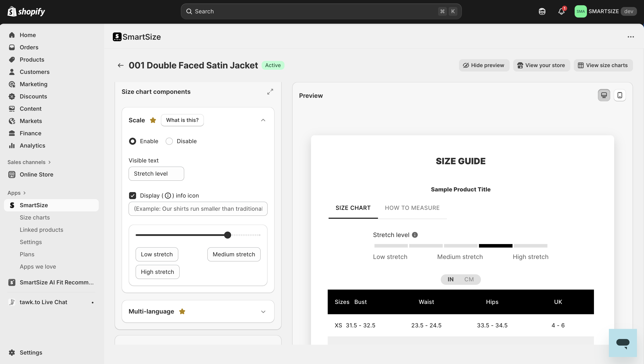This screenshot has height=364, width=644.
Task: Open the three-dots menu for SmartSize
Action: coord(630,37)
